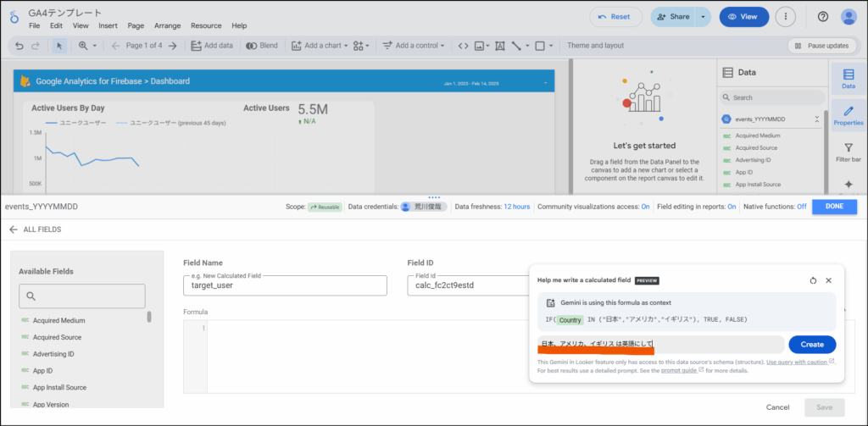The width and height of the screenshot is (868, 426).
Task: Click the Field Name input target_user
Action: click(285, 285)
